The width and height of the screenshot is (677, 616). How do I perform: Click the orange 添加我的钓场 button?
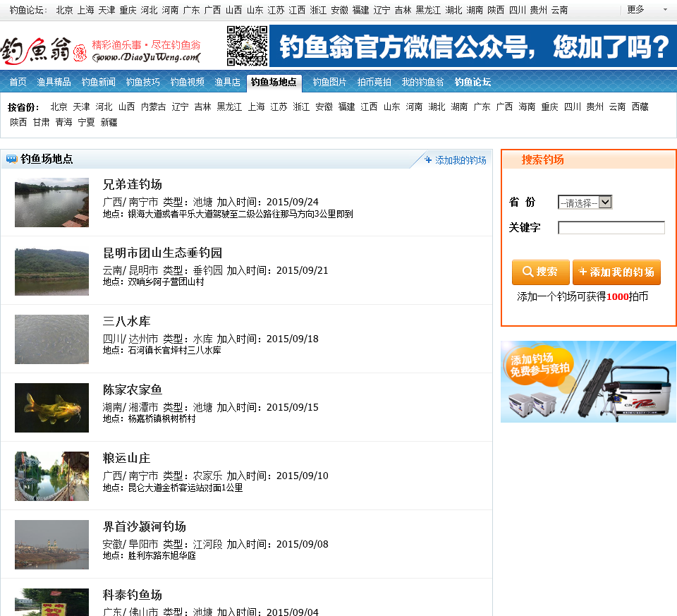point(616,272)
